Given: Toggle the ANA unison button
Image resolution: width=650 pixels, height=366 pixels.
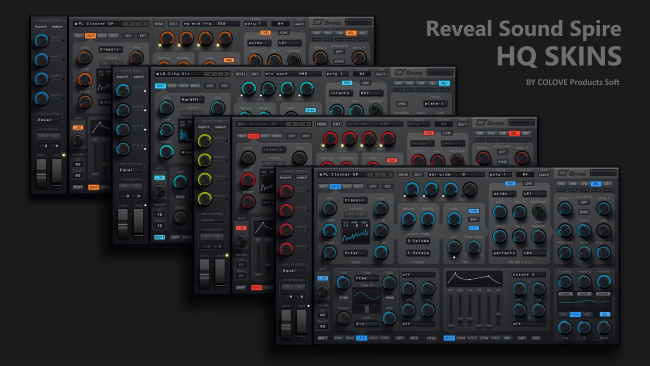Looking at the screenshot, I should coord(473,211).
